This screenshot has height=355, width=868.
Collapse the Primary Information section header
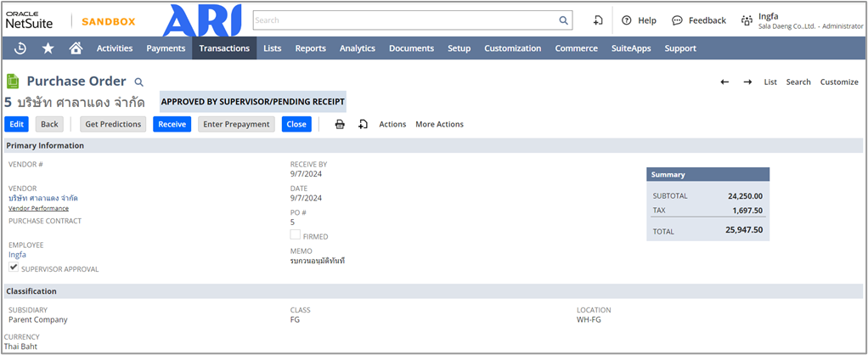tap(433, 146)
